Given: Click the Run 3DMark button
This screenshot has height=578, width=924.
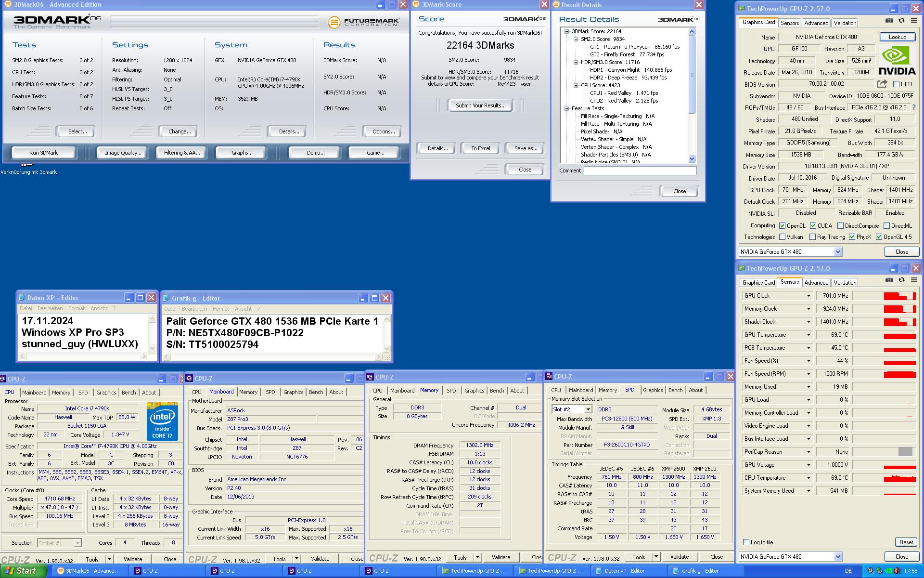Looking at the screenshot, I should pos(43,153).
